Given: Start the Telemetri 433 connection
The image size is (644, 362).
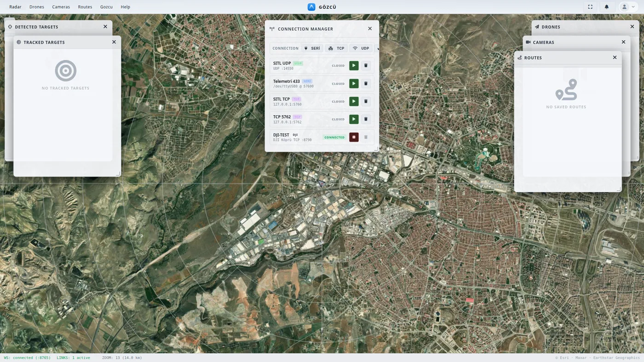Looking at the screenshot, I should click(x=354, y=83).
